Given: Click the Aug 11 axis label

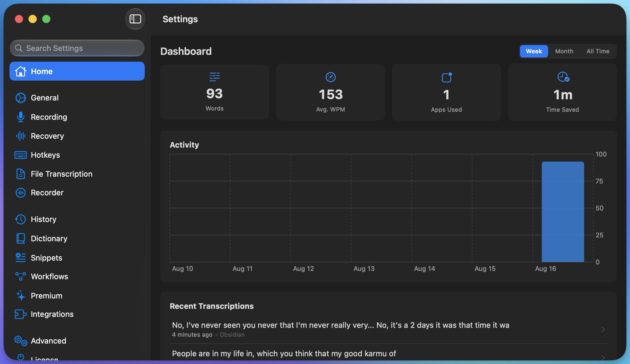Looking at the screenshot, I should [x=242, y=269].
